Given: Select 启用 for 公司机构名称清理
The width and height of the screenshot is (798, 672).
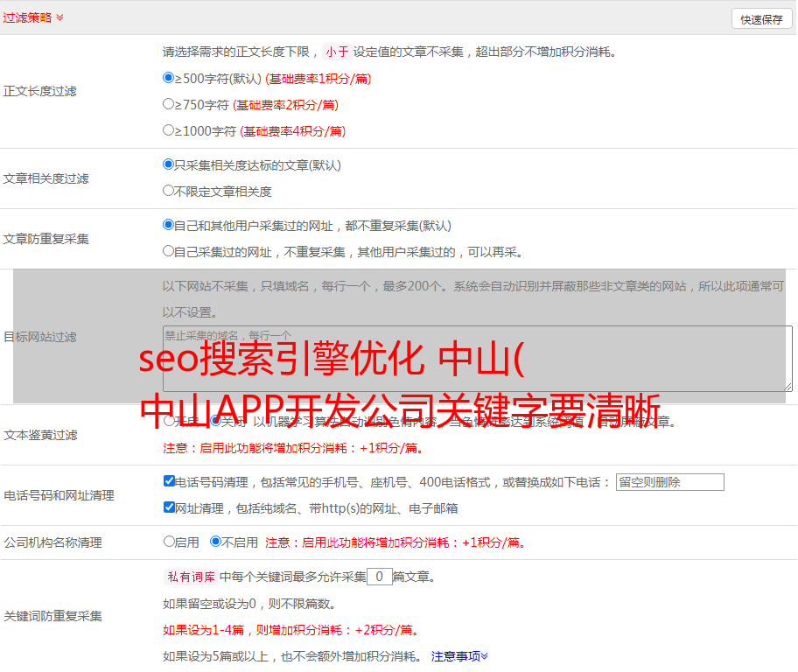Looking at the screenshot, I should [x=169, y=542].
